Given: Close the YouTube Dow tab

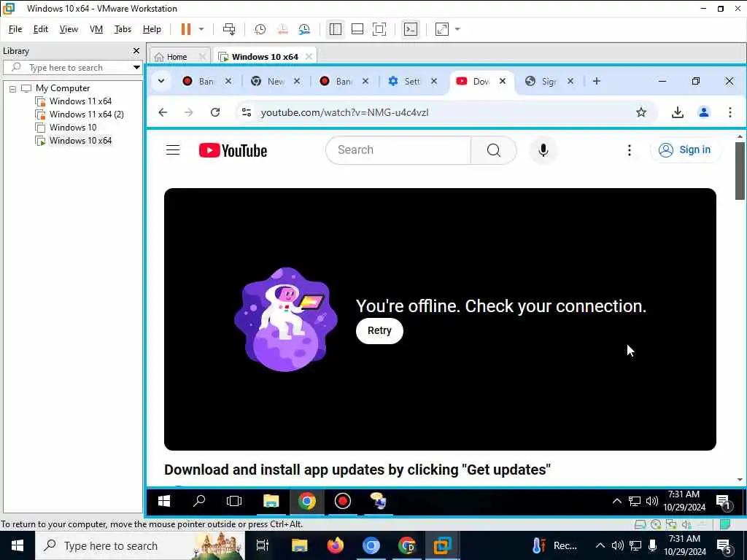Looking at the screenshot, I should tap(502, 81).
